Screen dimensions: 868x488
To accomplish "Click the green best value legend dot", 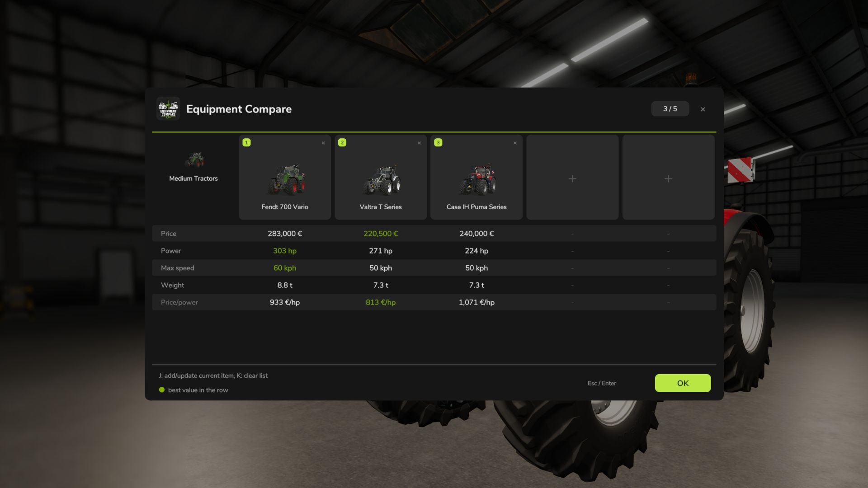I will click(x=162, y=390).
